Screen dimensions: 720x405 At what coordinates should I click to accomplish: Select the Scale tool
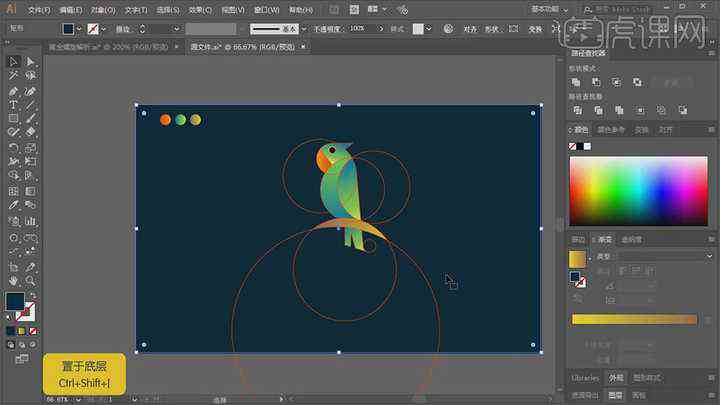(30, 148)
